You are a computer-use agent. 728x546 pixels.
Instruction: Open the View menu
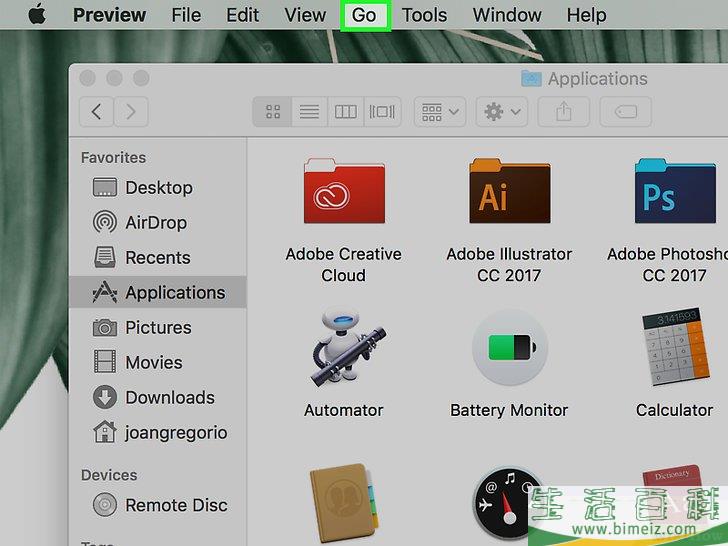click(x=305, y=15)
